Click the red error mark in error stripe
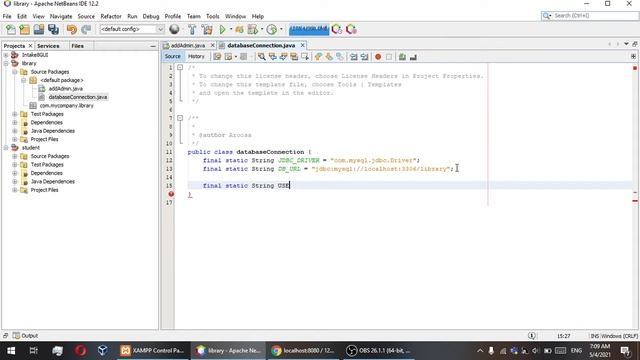This screenshot has width=640, height=360. pyautogui.click(x=635, y=201)
